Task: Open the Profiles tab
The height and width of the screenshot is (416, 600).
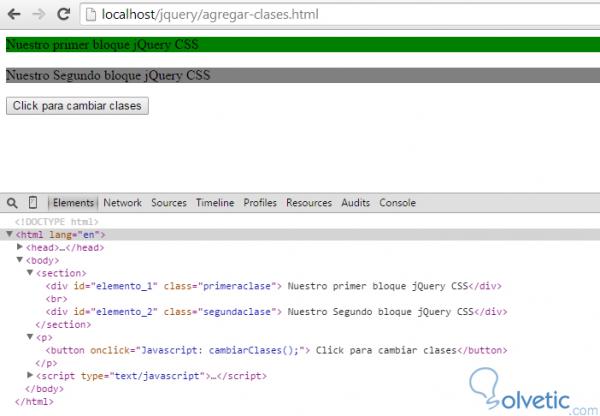Action: pos(260,203)
